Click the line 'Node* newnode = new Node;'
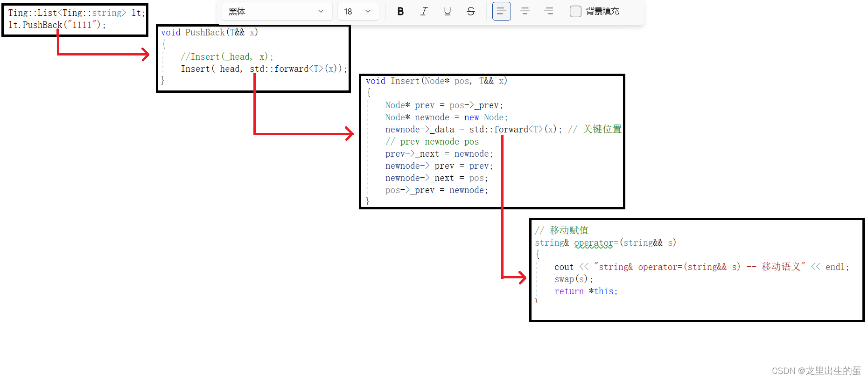The height and width of the screenshot is (380, 868). 446,117
